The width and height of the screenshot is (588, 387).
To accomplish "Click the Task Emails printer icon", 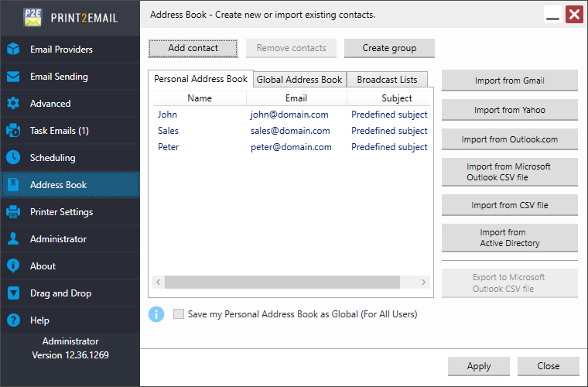I will [x=13, y=131].
